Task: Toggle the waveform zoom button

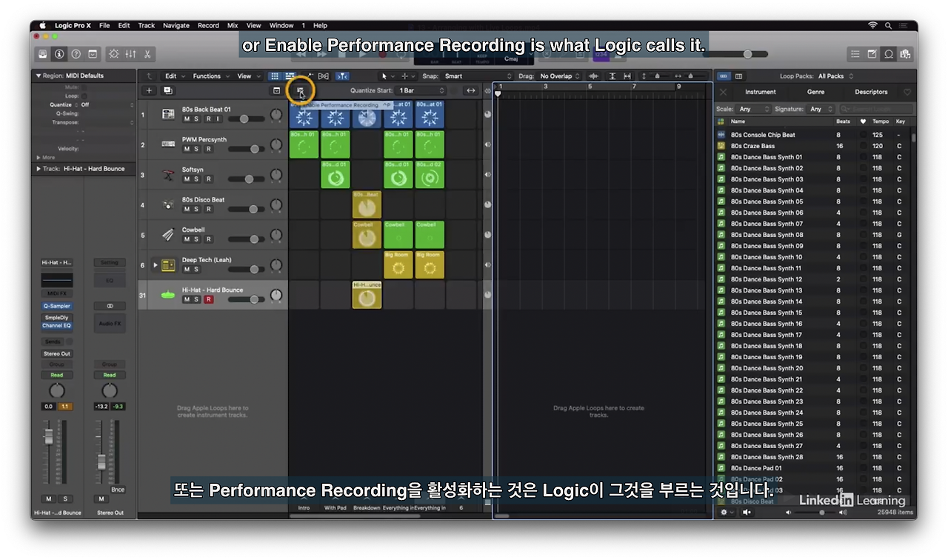Action: click(x=594, y=76)
